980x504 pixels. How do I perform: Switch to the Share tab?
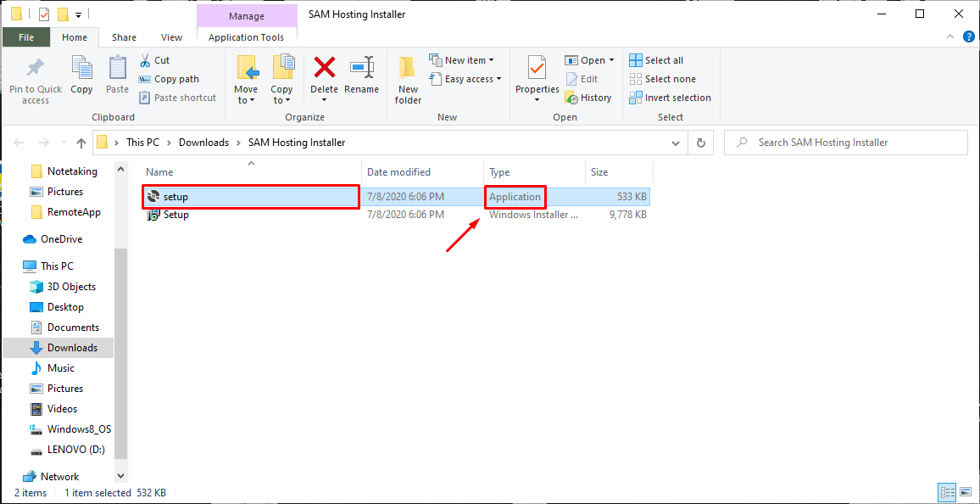pos(124,37)
